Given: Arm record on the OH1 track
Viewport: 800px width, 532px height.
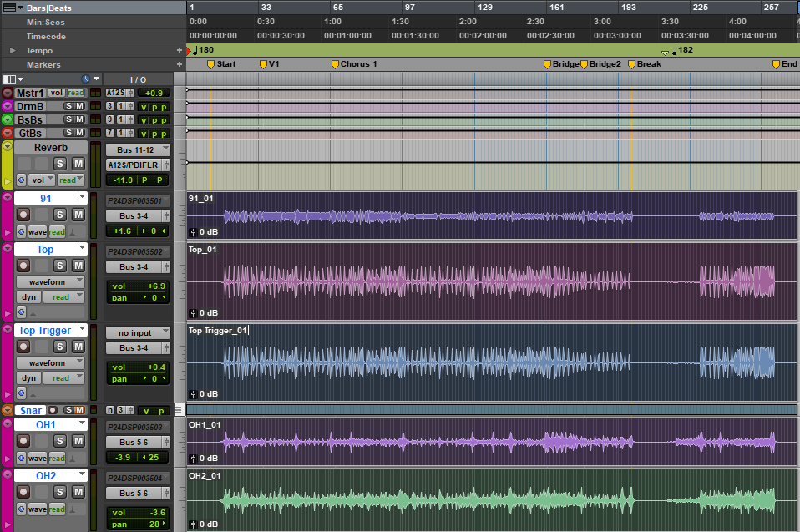Looking at the screenshot, I should pos(23,441).
